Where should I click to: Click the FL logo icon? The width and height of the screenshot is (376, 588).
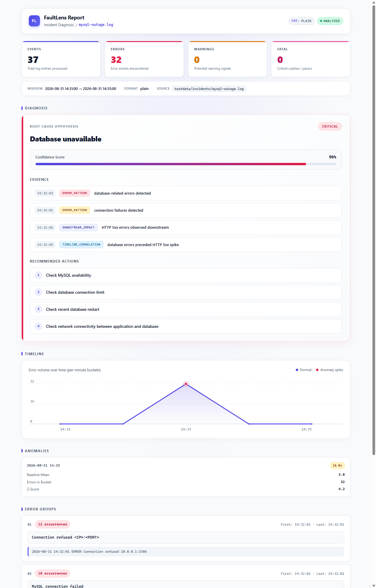[x=34, y=21]
